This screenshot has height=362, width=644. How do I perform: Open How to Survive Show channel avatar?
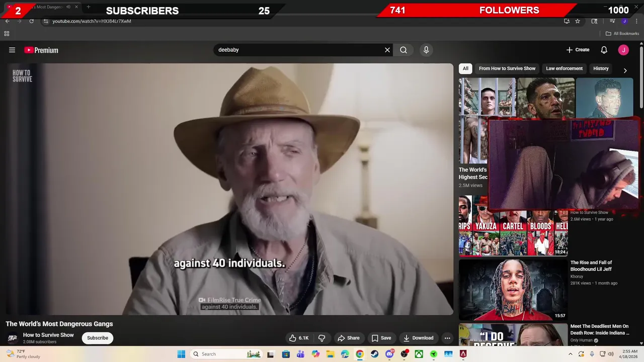pos(13,338)
